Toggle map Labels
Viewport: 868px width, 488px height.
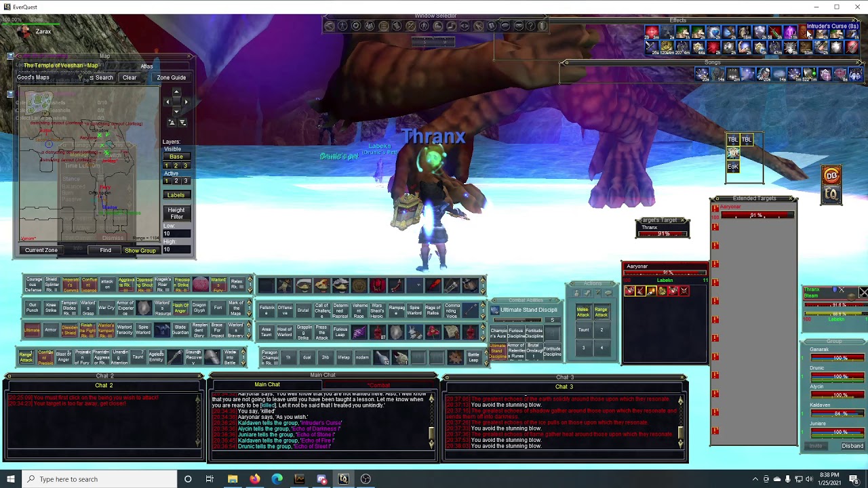[x=176, y=195]
